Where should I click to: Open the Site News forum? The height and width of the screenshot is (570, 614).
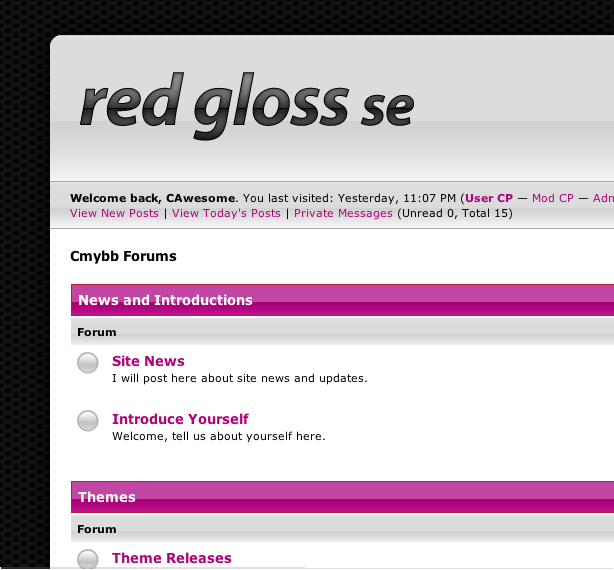click(x=148, y=361)
